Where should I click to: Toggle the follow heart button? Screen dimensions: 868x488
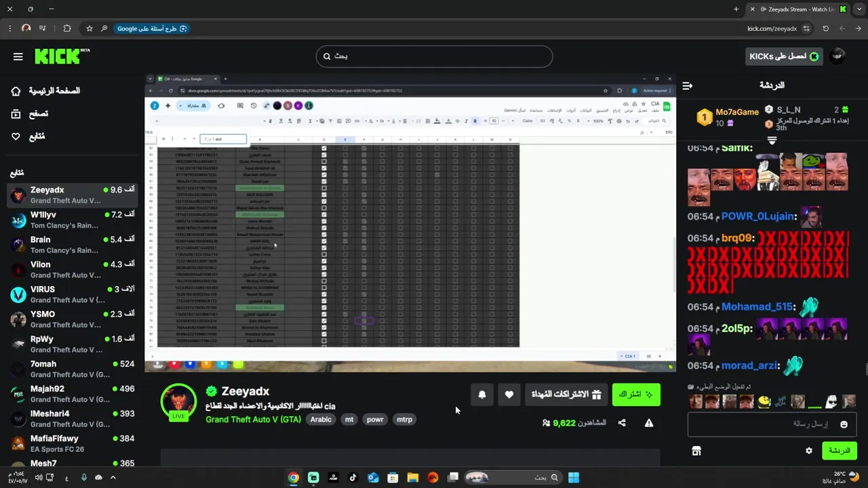(509, 394)
